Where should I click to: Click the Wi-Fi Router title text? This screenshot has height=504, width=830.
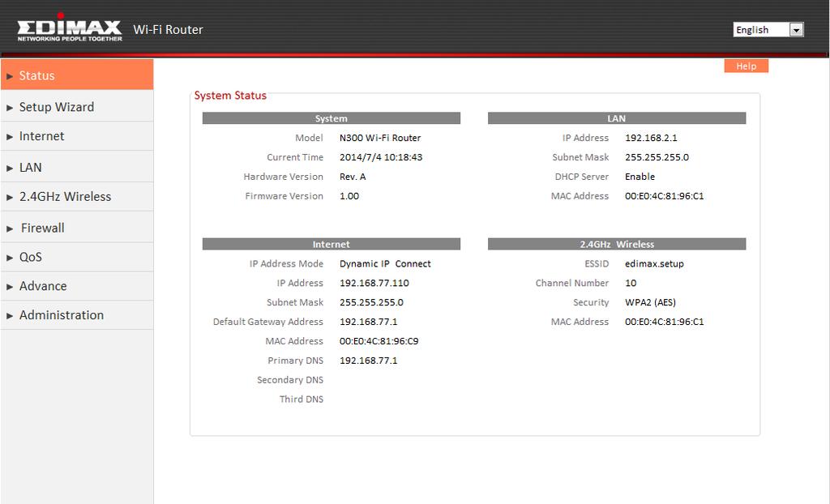(x=169, y=30)
